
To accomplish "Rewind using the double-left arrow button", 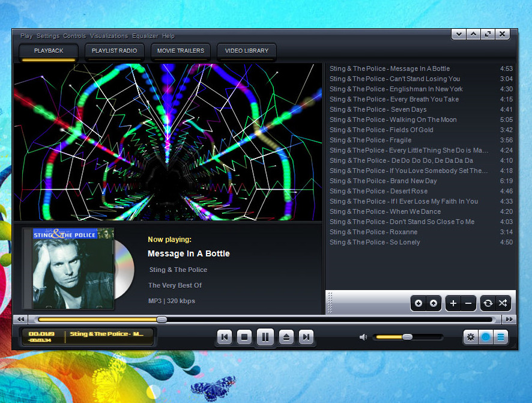I will tap(20, 319).
